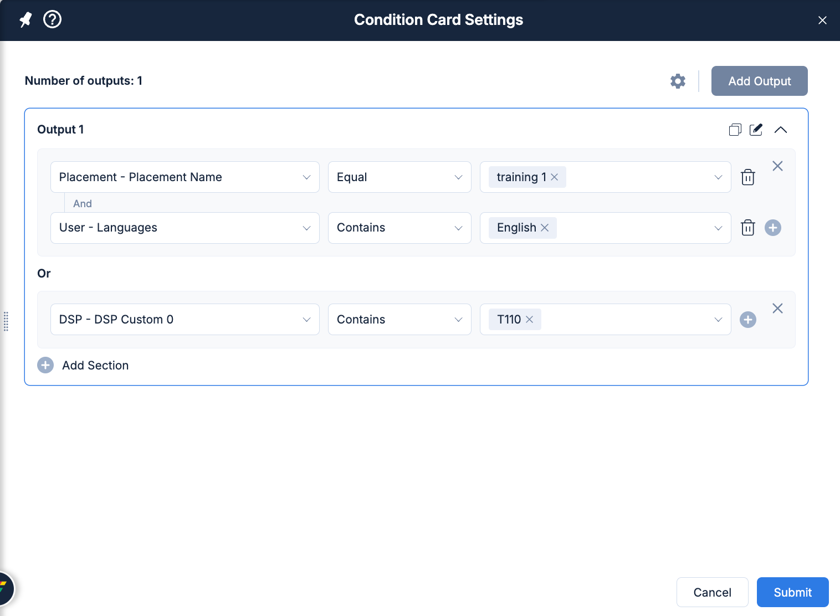840x616 pixels.
Task: Delete the User Languages condition row
Action: click(x=748, y=228)
